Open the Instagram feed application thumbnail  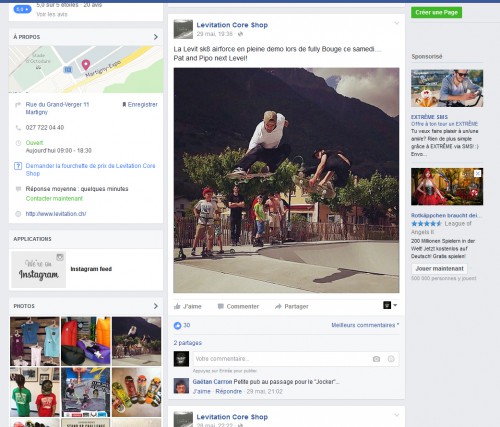click(39, 269)
